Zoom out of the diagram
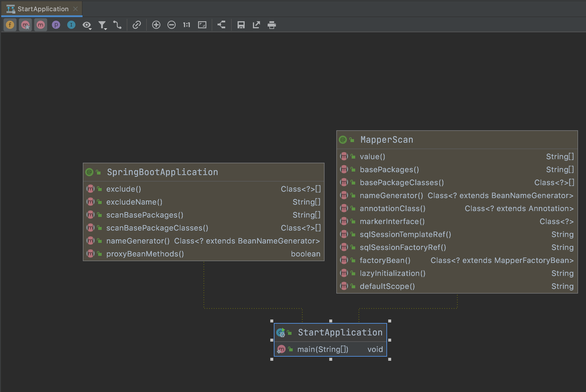 pyautogui.click(x=172, y=25)
